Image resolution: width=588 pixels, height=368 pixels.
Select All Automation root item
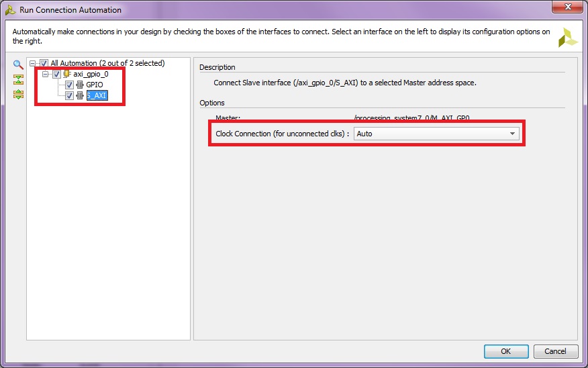(x=107, y=63)
